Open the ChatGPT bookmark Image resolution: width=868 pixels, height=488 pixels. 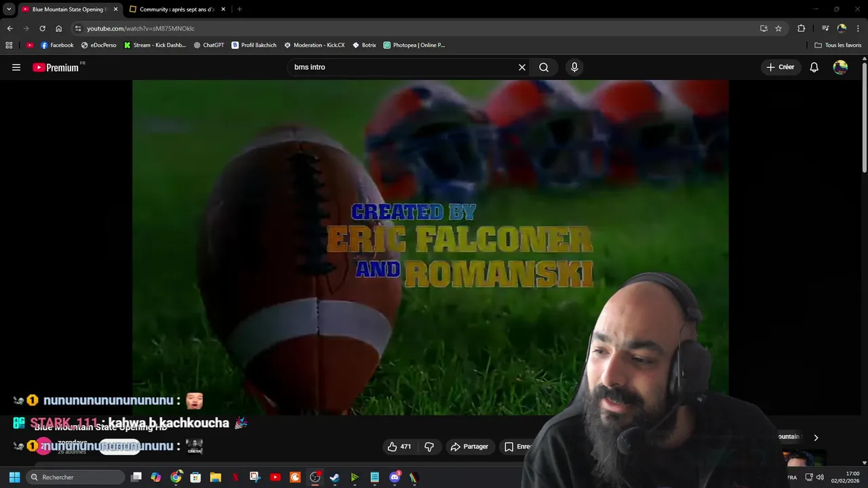(209, 45)
